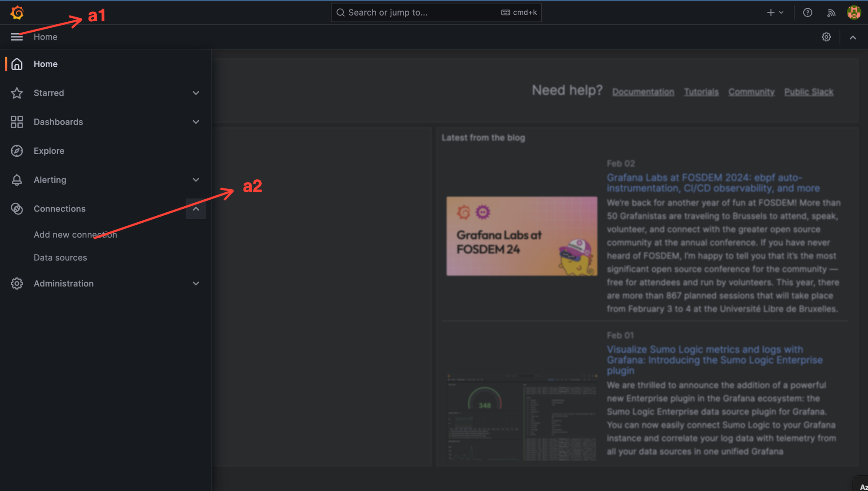The width and height of the screenshot is (868, 491).
Task: Expand the Starred section chevron
Action: click(x=196, y=93)
